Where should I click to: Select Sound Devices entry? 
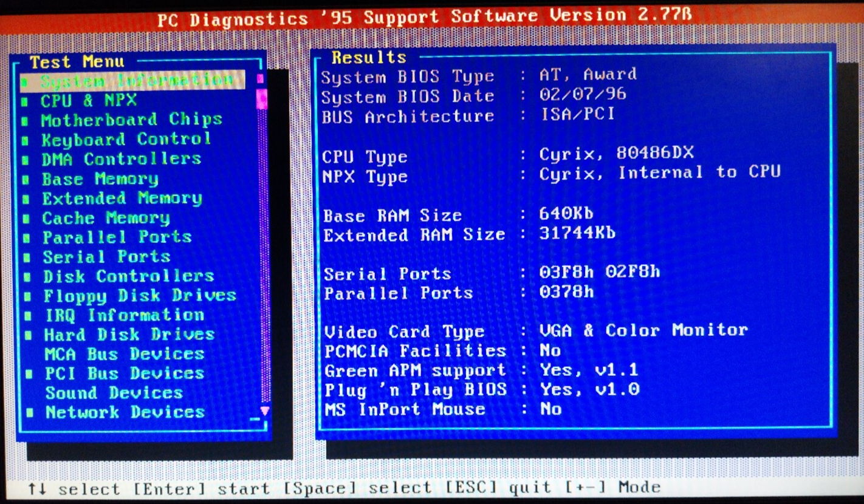click(x=114, y=393)
